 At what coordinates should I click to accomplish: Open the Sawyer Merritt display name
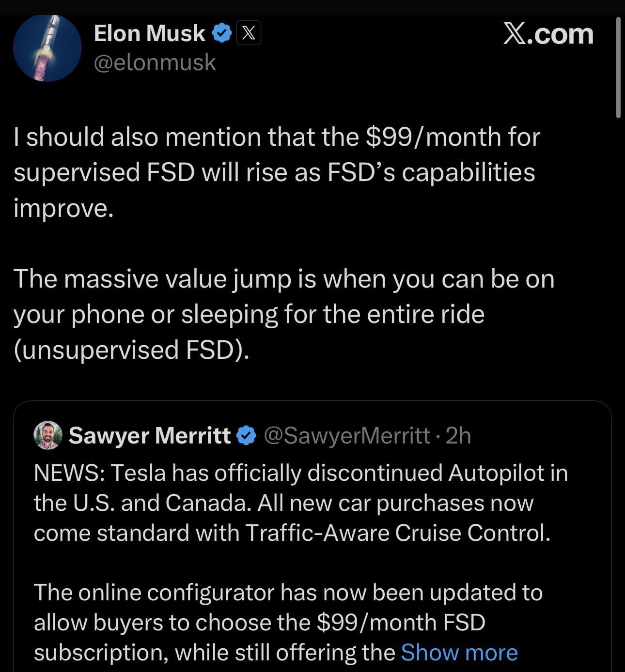[150, 435]
